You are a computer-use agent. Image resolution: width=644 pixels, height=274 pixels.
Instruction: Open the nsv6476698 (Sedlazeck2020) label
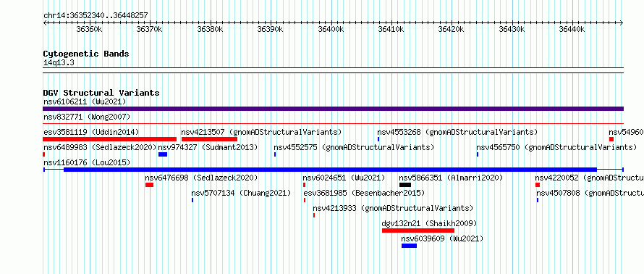[201, 178]
